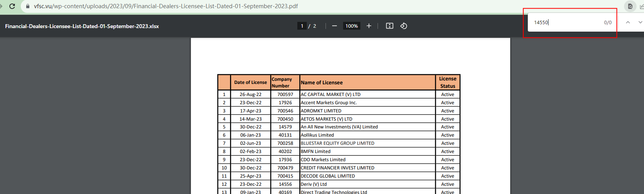Click the 'License Status' column header

point(448,82)
